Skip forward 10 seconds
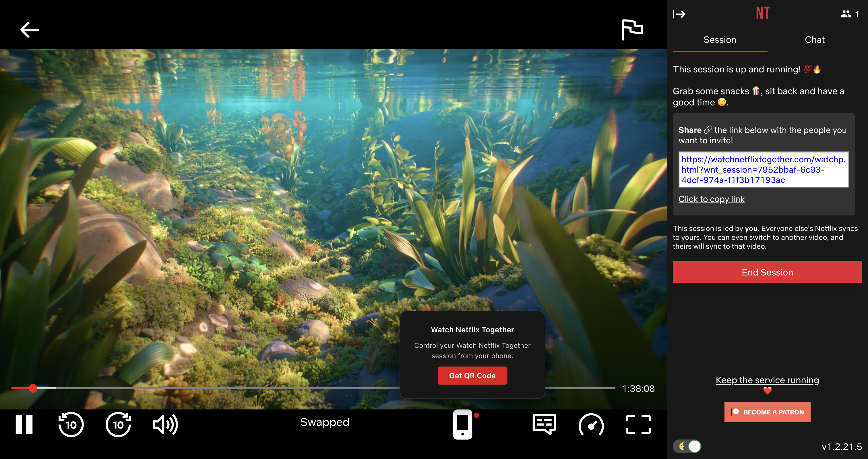The image size is (868, 459). 118,424
